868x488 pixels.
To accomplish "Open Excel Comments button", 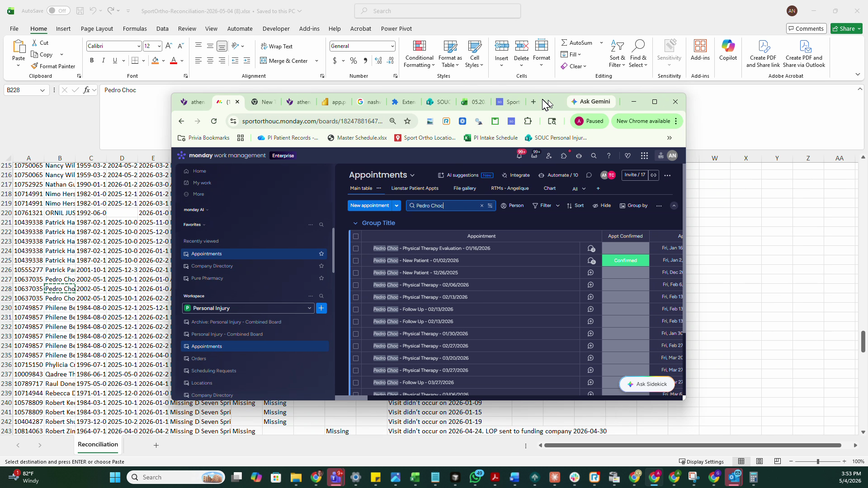I will coord(806,28).
